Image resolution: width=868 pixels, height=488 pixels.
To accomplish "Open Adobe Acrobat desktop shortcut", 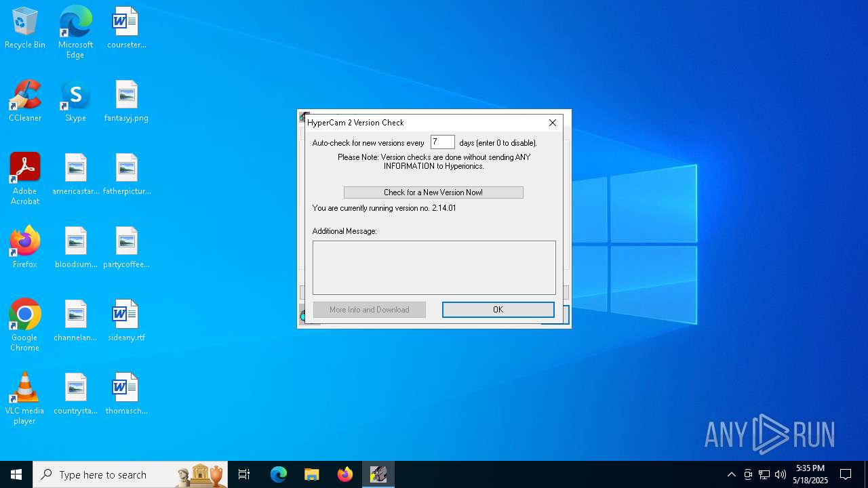I will 25,179.
